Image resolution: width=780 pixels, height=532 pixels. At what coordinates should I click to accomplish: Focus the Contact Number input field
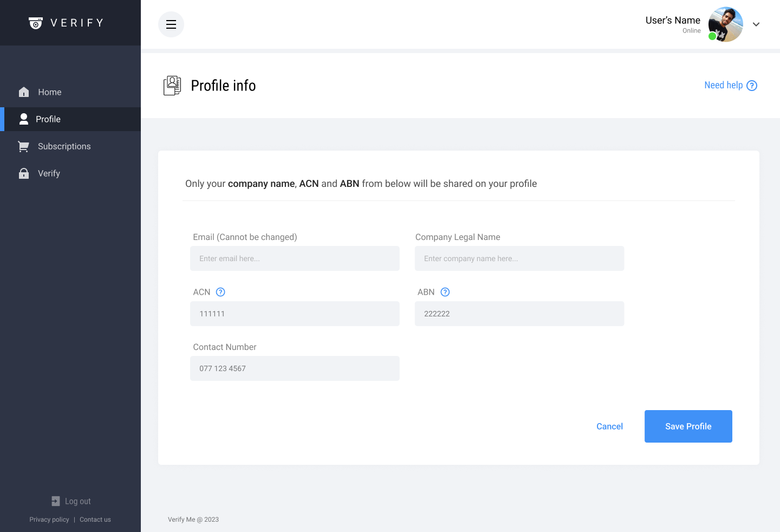coord(295,368)
